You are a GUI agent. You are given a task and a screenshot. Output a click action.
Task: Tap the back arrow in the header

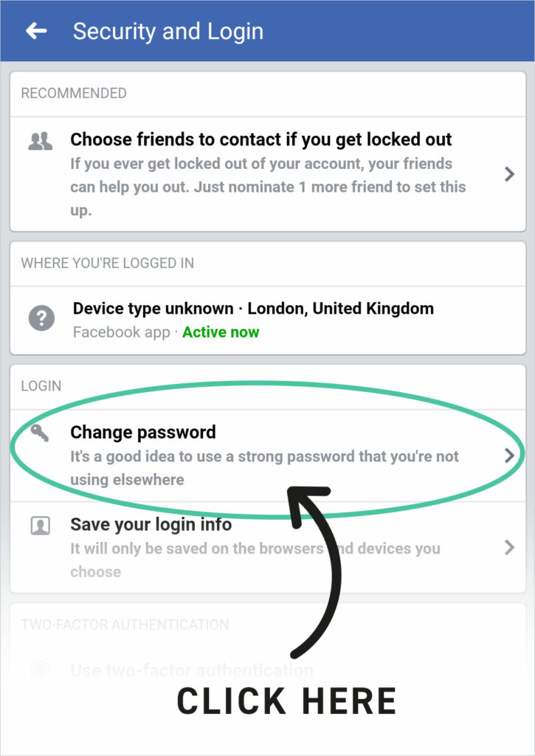(x=36, y=31)
